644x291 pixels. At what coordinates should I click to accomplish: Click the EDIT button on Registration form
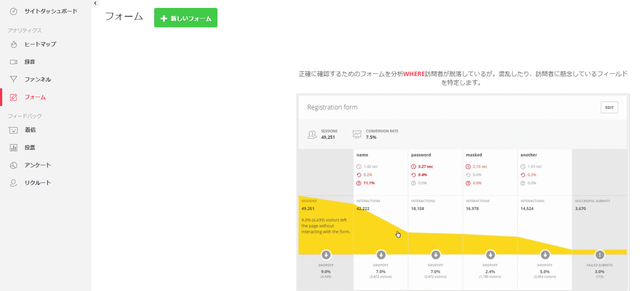[609, 108]
